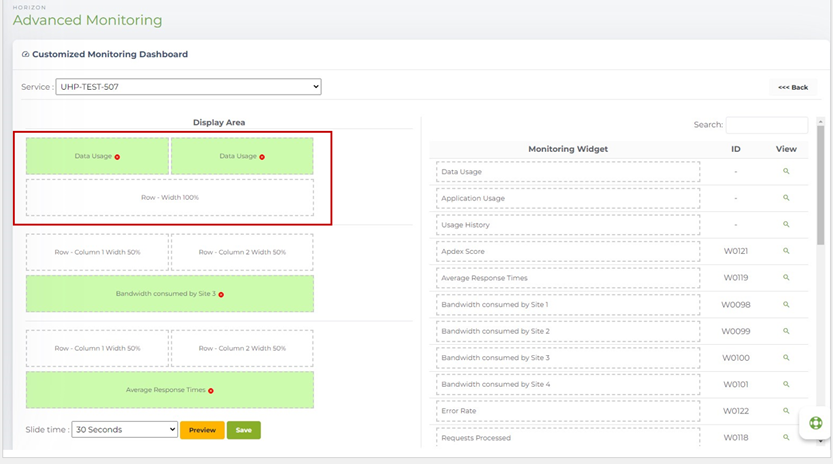833x464 pixels.
Task: Click the magnifier view icon for Data Usage
Action: click(786, 172)
